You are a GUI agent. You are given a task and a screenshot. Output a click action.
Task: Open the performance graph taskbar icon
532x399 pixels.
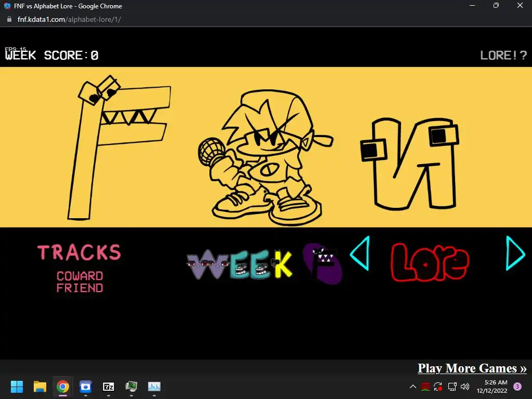coord(154,387)
